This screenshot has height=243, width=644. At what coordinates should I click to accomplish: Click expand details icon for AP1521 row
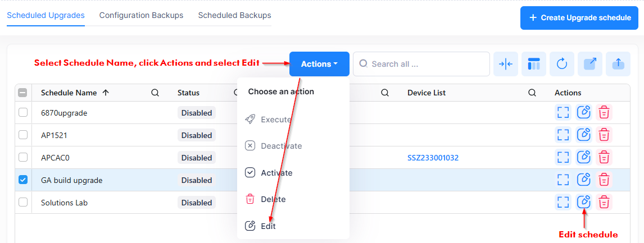click(563, 135)
